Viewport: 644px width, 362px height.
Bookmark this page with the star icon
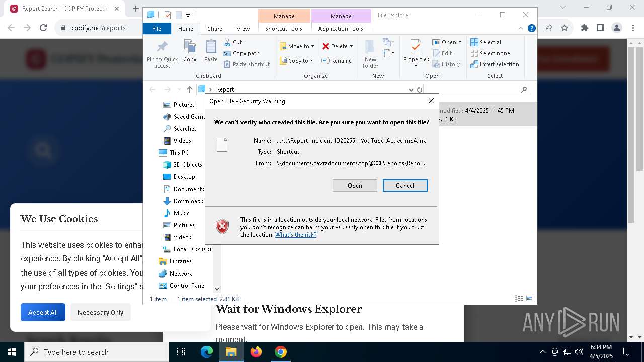point(565,28)
